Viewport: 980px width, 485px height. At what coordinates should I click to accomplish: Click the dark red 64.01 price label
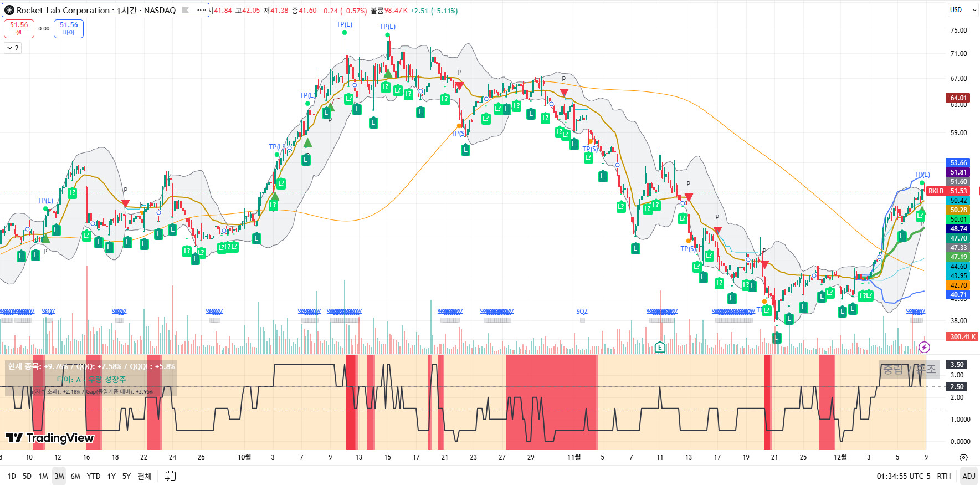[x=958, y=98]
